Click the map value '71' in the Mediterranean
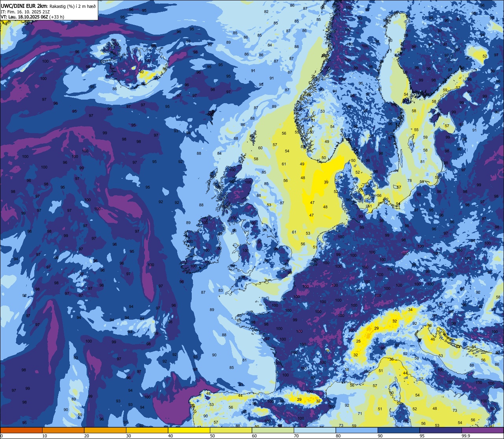The width and height of the screenshot is (504, 439). click(x=360, y=414)
